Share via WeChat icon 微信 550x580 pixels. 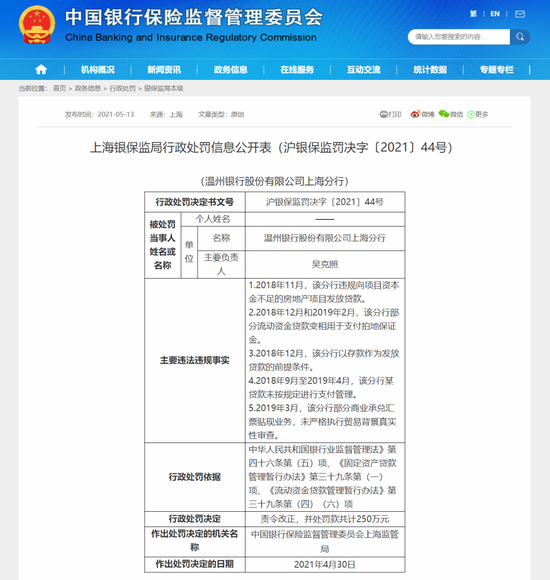pos(451,114)
